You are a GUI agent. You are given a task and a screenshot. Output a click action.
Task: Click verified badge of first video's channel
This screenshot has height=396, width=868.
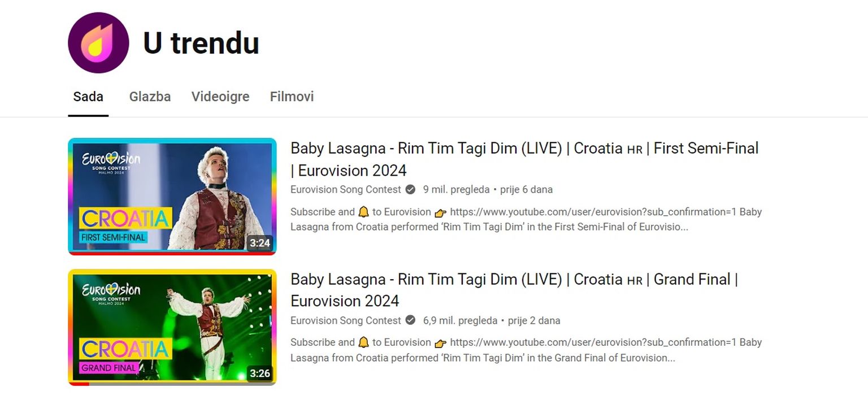click(x=411, y=189)
